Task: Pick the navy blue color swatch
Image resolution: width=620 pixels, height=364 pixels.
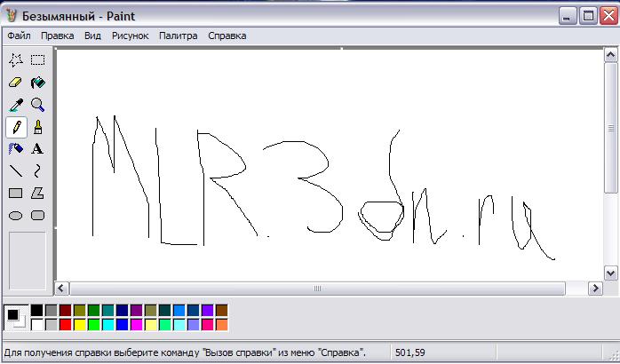Action: coord(123,310)
